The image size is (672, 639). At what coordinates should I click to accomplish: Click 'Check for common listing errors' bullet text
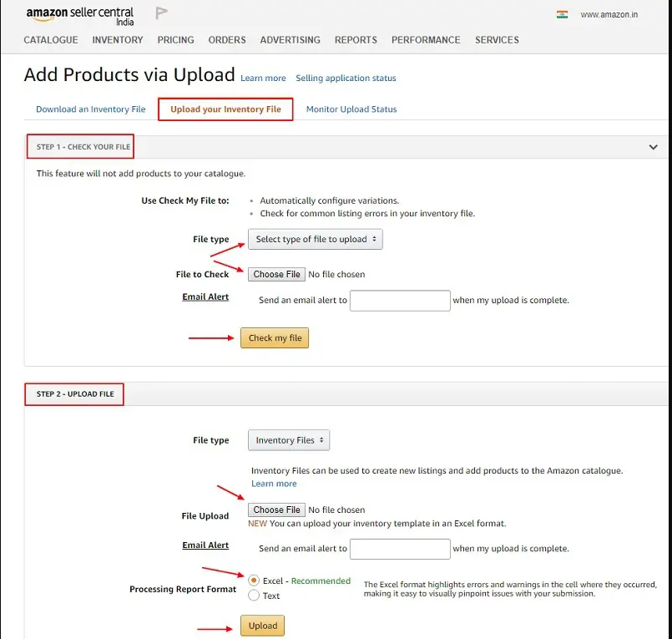[367, 214]
